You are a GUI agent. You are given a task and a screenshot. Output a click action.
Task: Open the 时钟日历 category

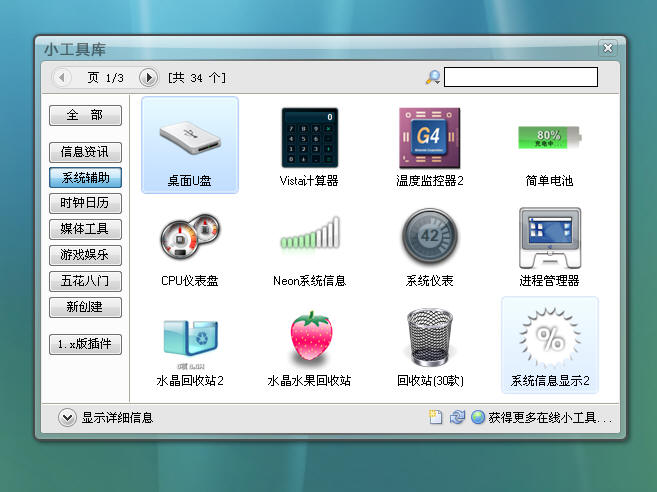click(x=85, y=204)
